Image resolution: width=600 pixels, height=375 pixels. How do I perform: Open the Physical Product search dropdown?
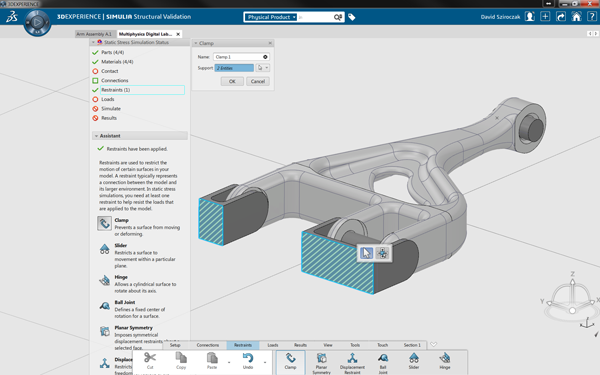click(271, 17)
